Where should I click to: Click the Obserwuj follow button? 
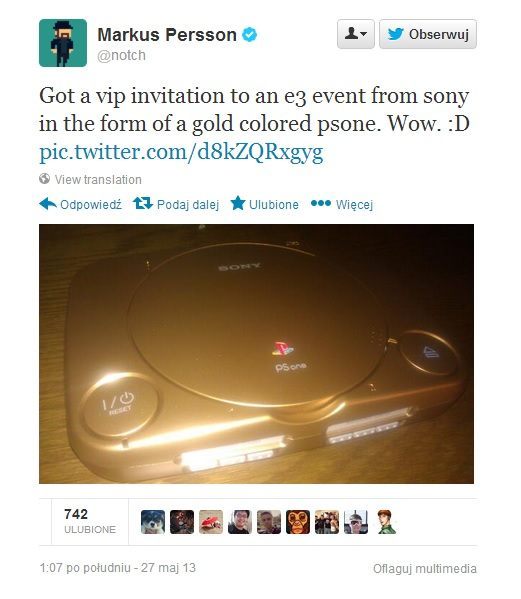pos(427,34)
